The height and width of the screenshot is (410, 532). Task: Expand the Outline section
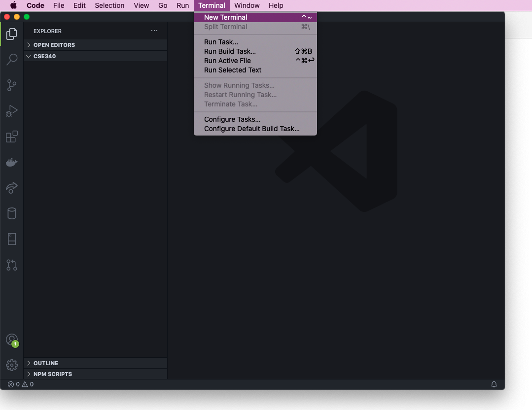[95, 363]
